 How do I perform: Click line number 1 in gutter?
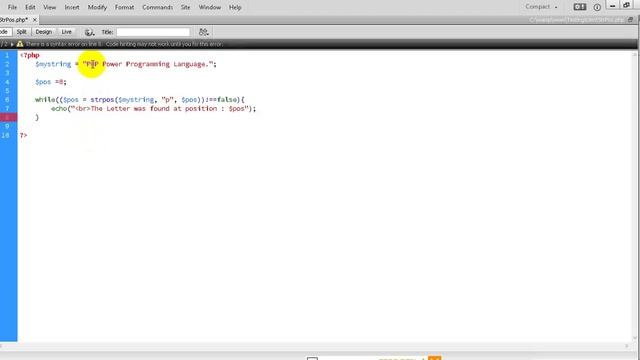point(7,55)
